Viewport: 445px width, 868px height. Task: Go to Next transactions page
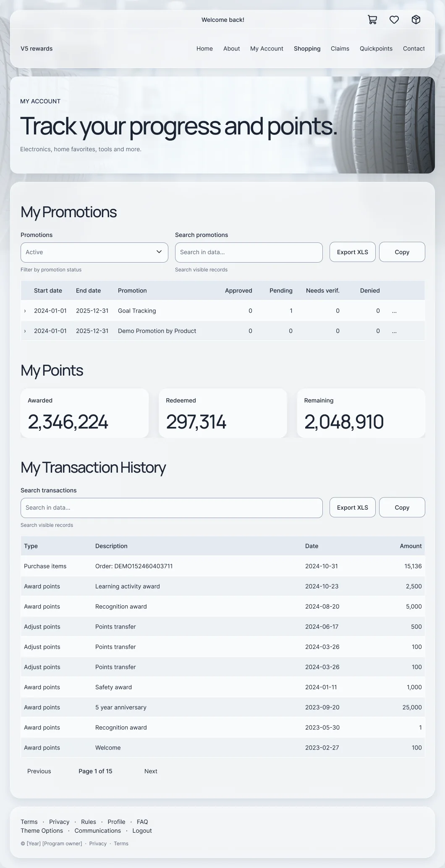click(151, 771)
